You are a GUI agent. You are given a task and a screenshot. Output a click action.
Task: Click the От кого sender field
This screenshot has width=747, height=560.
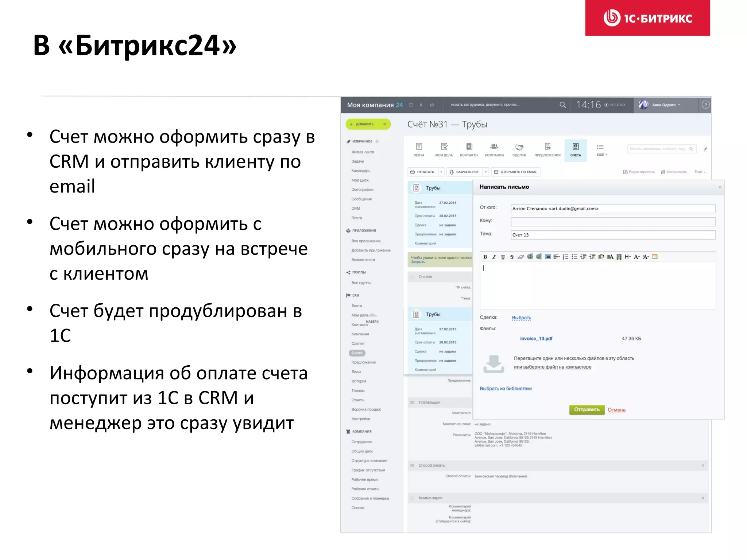pos(613,209)
